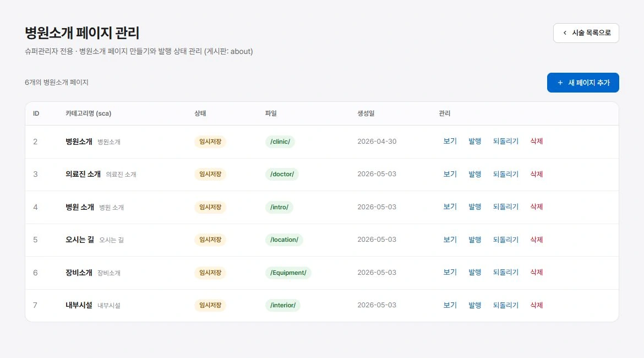The width and height of the screenshot is (644, 358).
Task: Click the bold 오시는 길 category name
Action: 80,240
